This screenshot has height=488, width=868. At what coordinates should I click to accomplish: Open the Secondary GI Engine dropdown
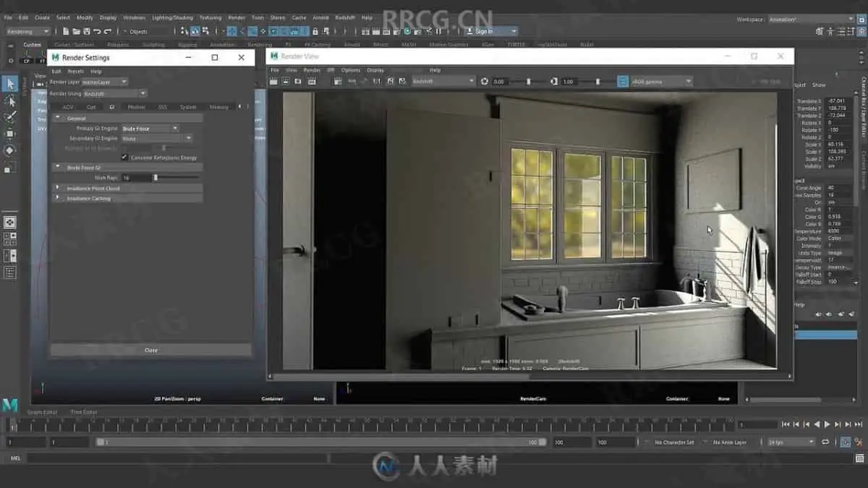(x=157, y=138)
